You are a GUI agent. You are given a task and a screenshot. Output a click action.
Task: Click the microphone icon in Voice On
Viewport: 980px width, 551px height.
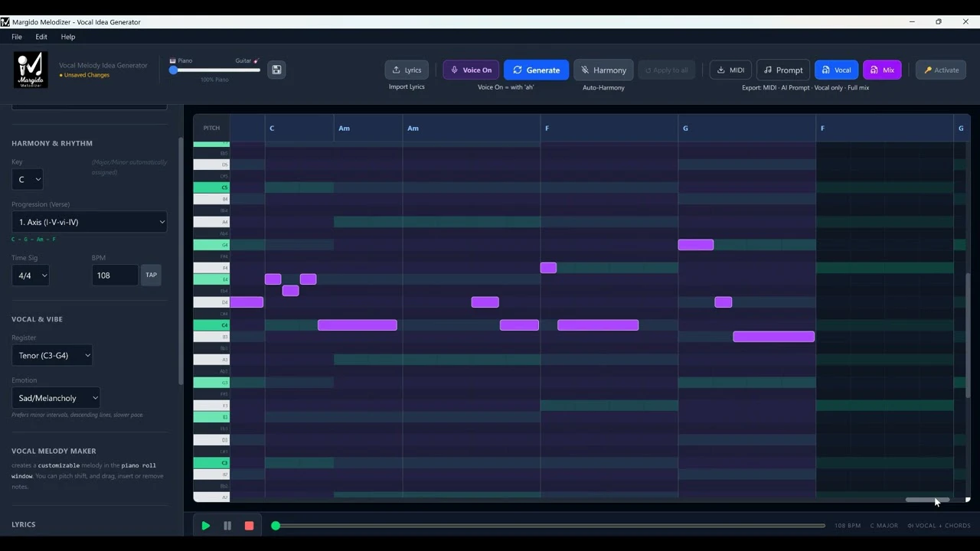coord(454,70)
